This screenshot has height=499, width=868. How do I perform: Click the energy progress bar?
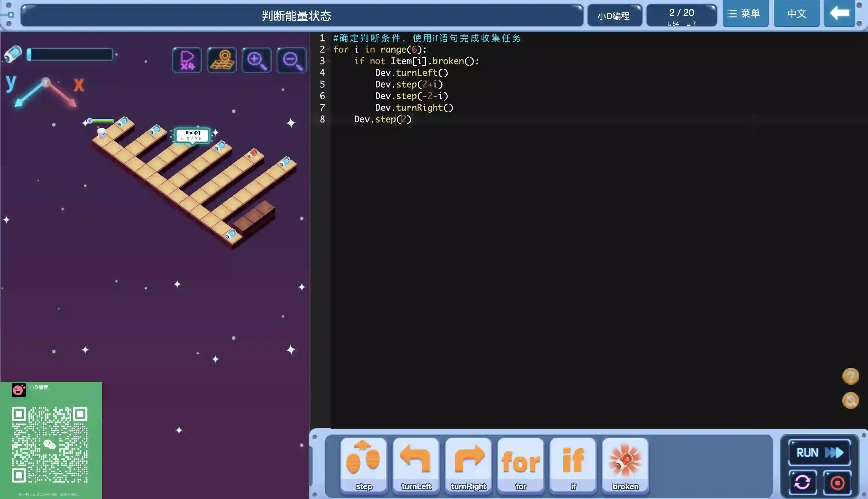coord(70,55)
